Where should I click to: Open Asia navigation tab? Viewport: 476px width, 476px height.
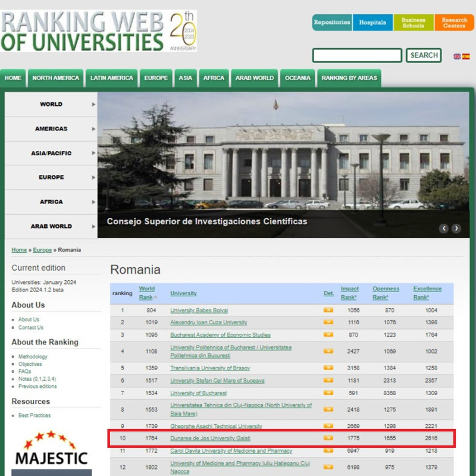pos(186,78)
